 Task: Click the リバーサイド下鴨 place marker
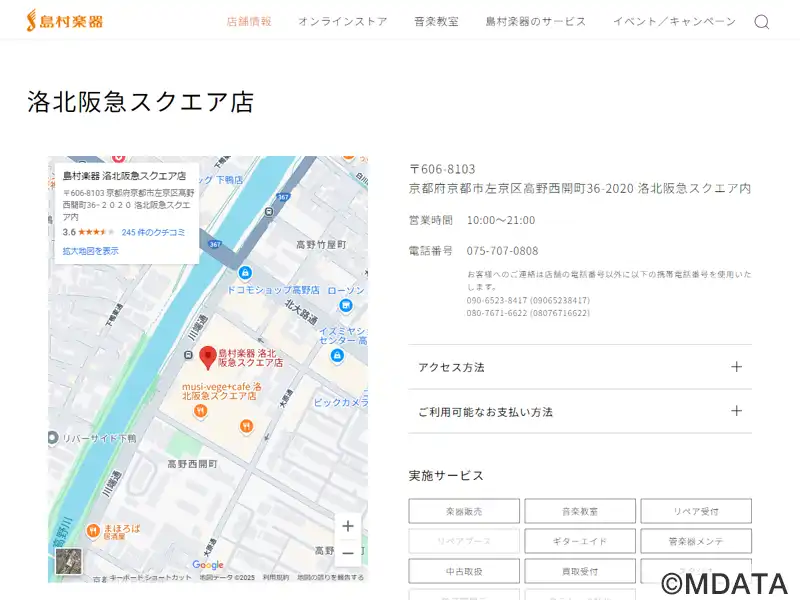coord(53,438)
